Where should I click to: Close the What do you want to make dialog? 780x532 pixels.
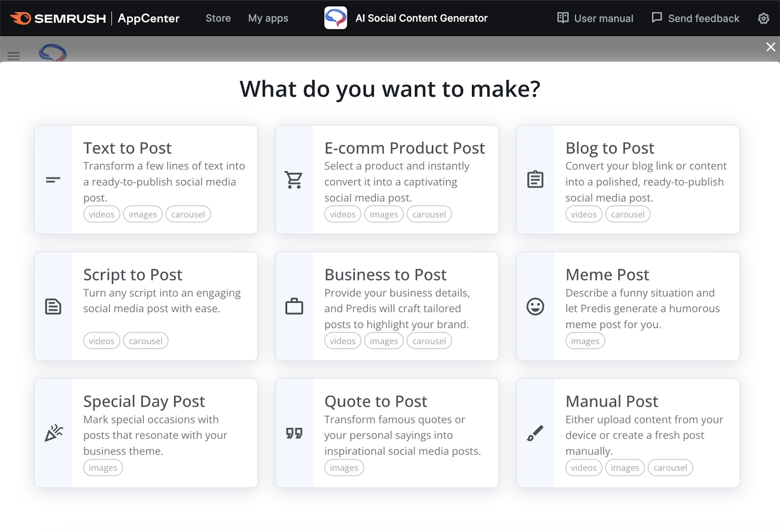point(770,47)
